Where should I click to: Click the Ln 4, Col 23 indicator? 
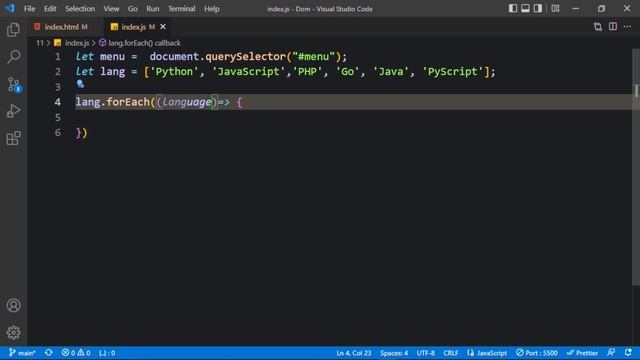[x=353, y=353]
